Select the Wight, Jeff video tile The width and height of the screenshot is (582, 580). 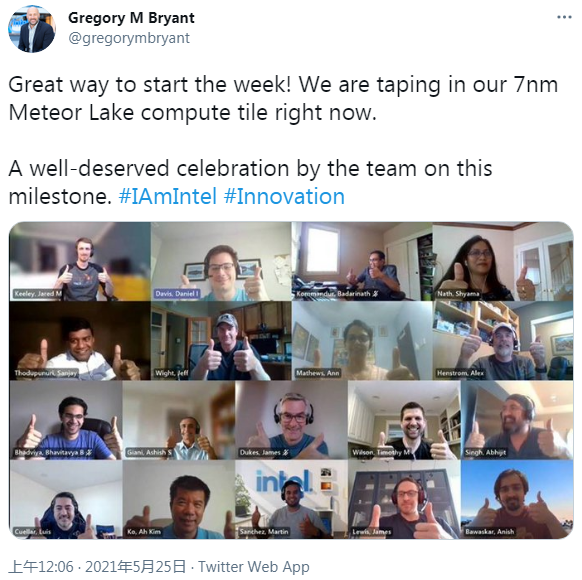221,341
